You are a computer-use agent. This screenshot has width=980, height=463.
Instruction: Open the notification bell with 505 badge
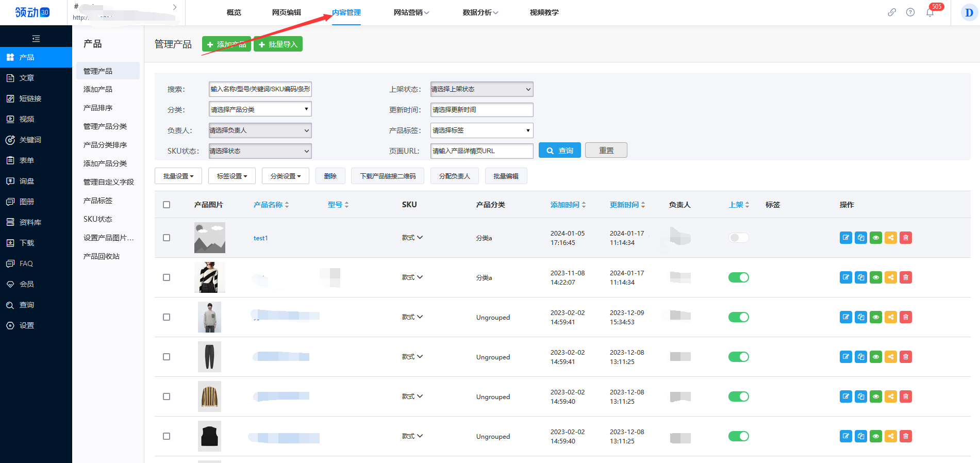point(930,13)
